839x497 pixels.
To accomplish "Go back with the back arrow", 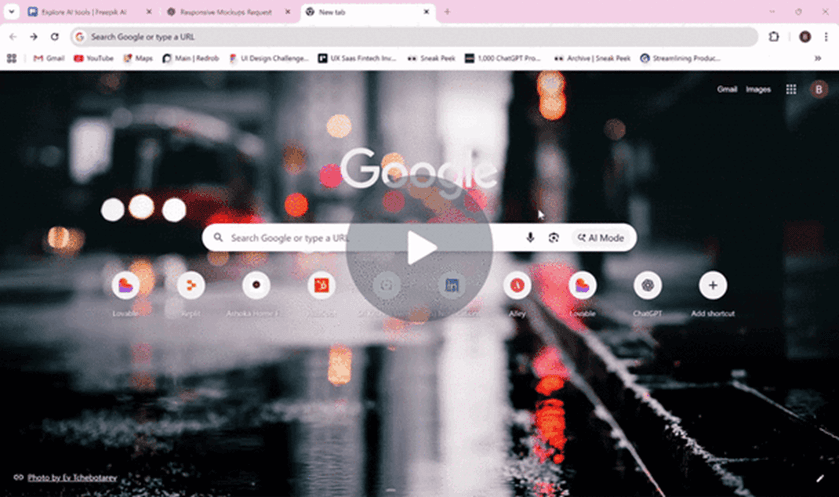I will pos(13,37).
